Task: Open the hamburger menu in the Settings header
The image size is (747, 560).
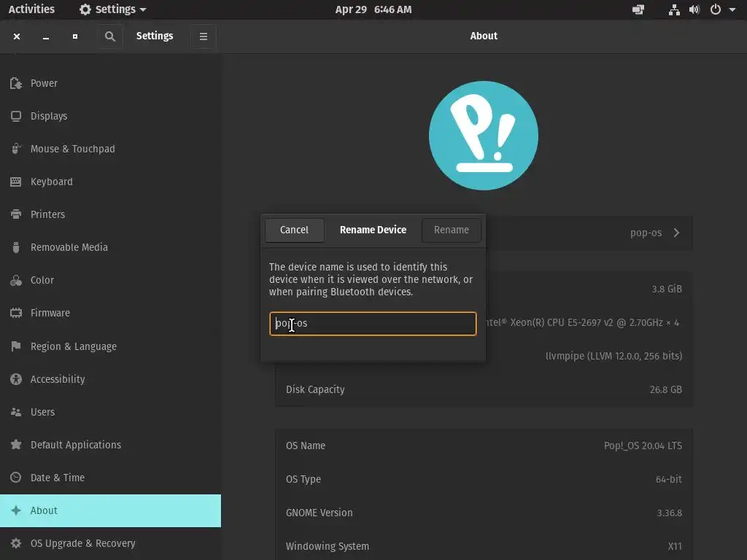Action: (x=204, y=36)
